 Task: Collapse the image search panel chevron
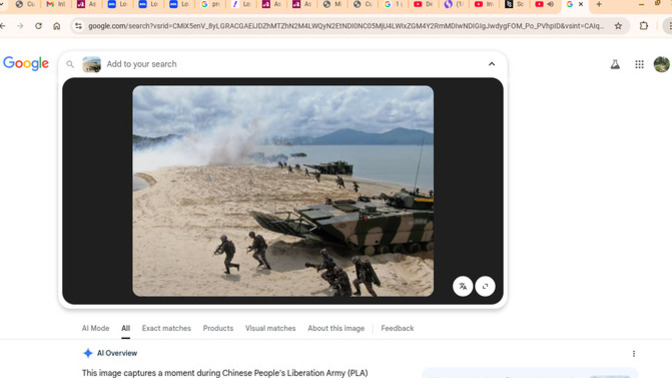point(492,64)
